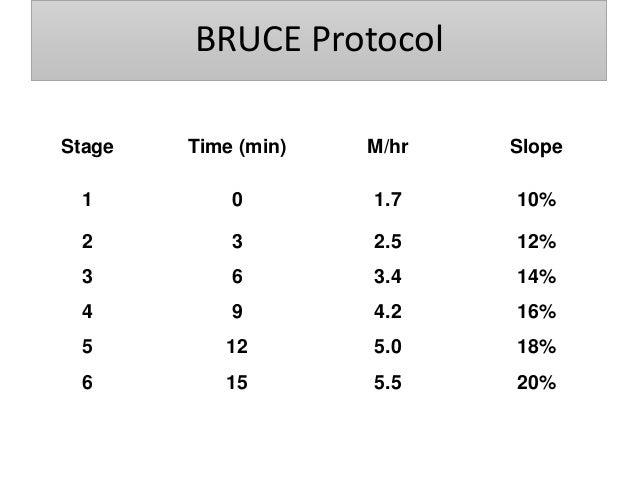The image size is (638, 479).
Task: Select the Stage column header
Action: click(x=87, y=147)
